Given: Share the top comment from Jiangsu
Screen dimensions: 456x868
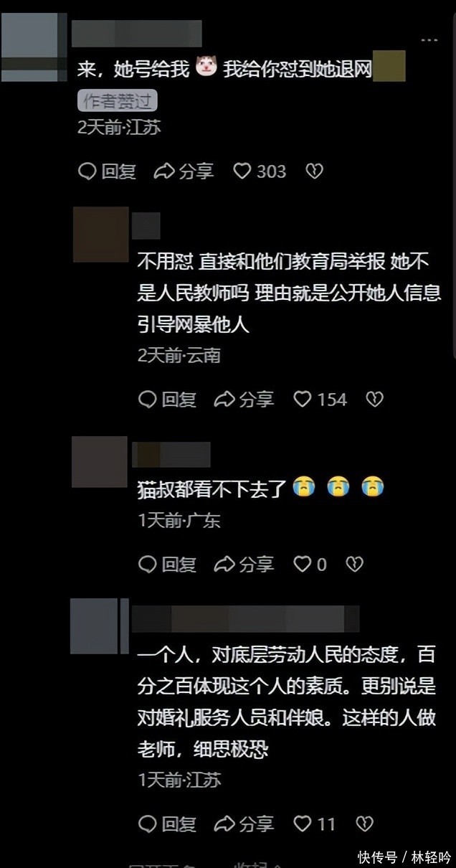Looking at the screenshot, I should click(x=184, y=171).
